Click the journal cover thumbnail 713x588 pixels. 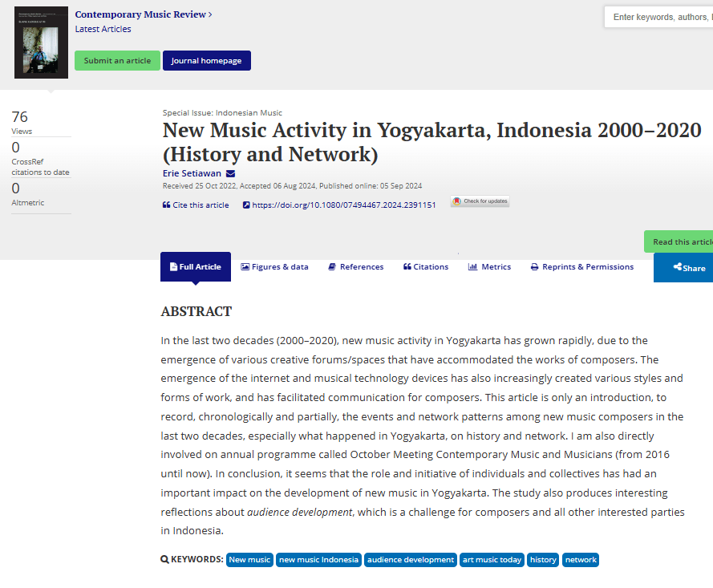[41, 43]
